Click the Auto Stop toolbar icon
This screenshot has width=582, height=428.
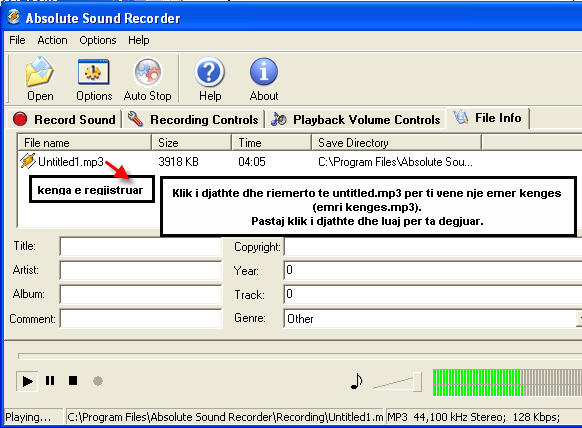pos(147,79)
